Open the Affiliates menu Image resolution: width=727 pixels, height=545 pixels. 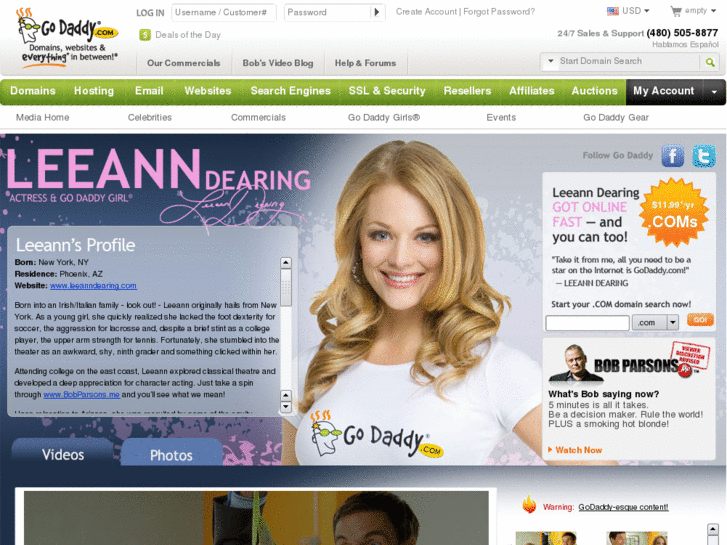tap(532, 91)
